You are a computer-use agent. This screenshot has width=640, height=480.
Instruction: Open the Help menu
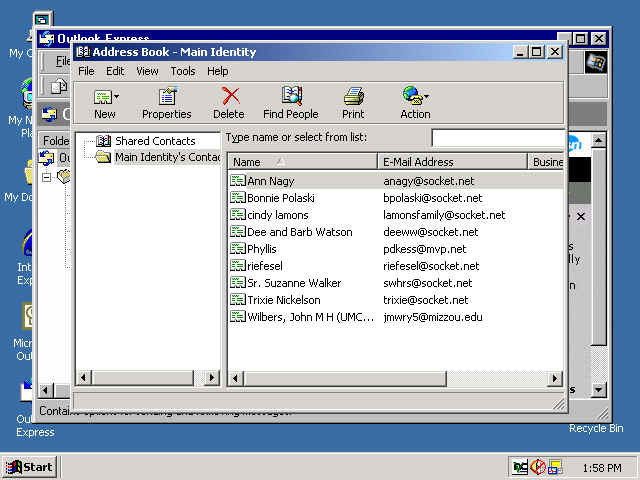[x=218, y=71]
